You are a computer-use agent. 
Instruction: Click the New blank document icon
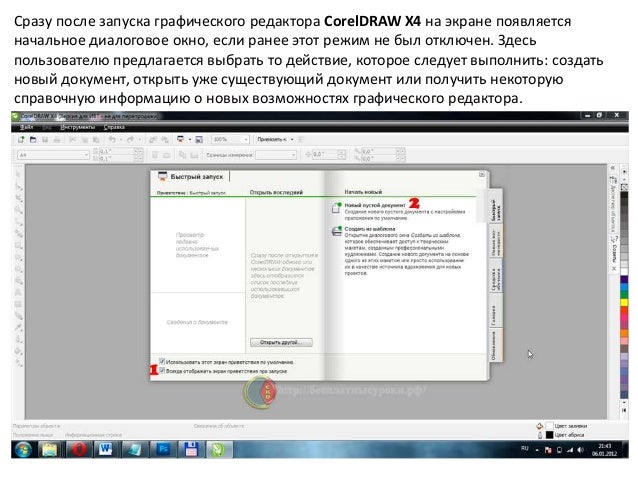tap(336, 208)
